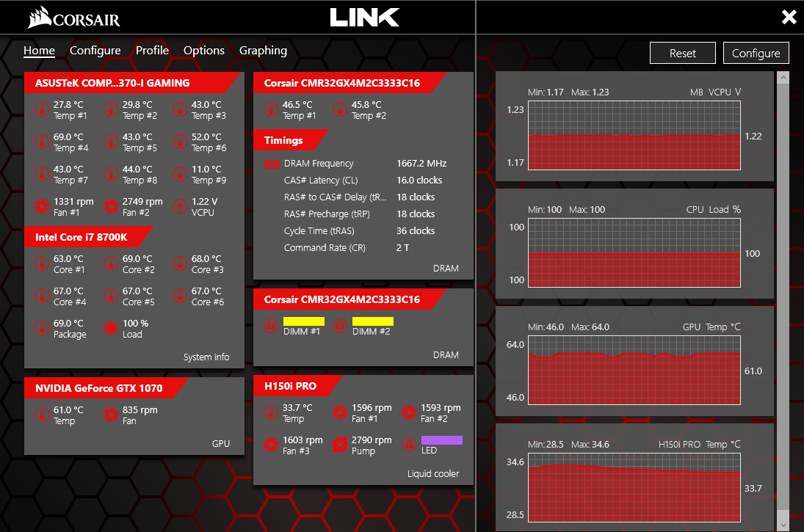Viewport: 804px width, 532px height.
Task: Click the Reset button above the graphs
Action: click(682, 54)
